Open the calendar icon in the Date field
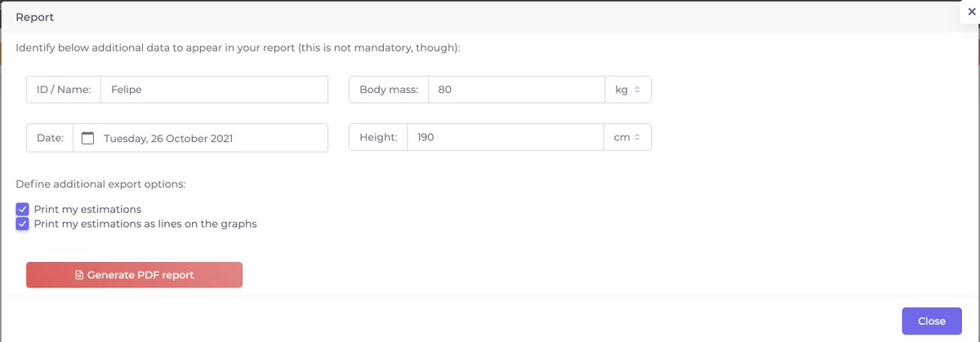Screen dimensions: 980x342 coord(87,138)
